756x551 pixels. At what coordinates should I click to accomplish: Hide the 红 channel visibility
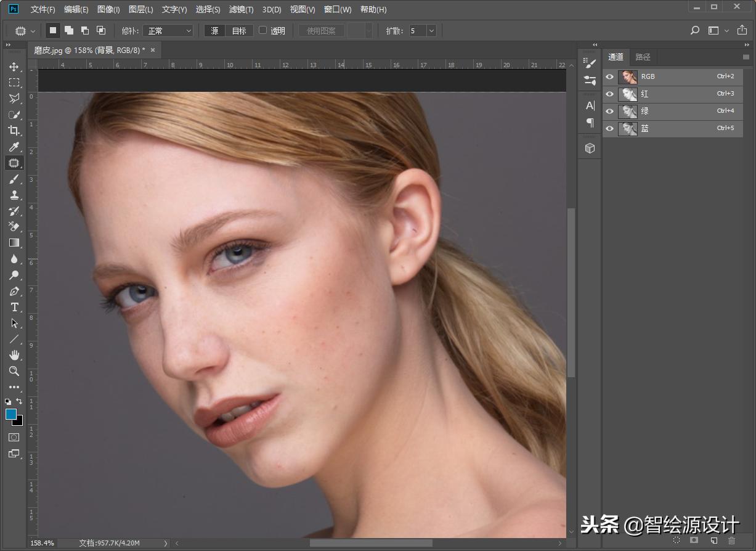[x=610, y=94]
